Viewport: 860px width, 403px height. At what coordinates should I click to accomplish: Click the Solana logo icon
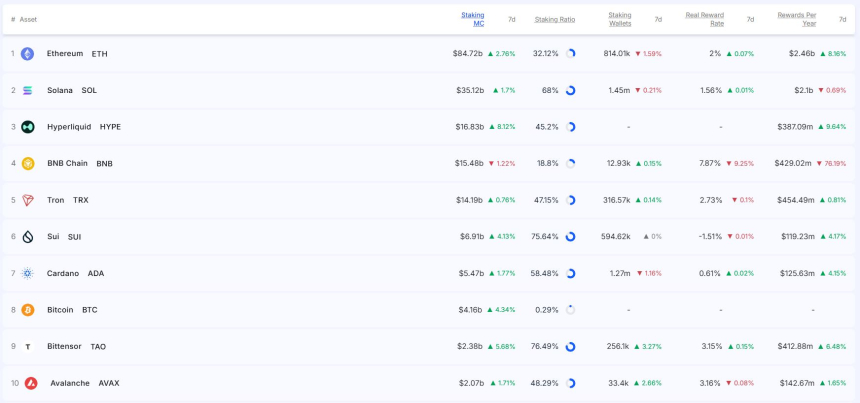pyautogui.click(x=27, y=90)
